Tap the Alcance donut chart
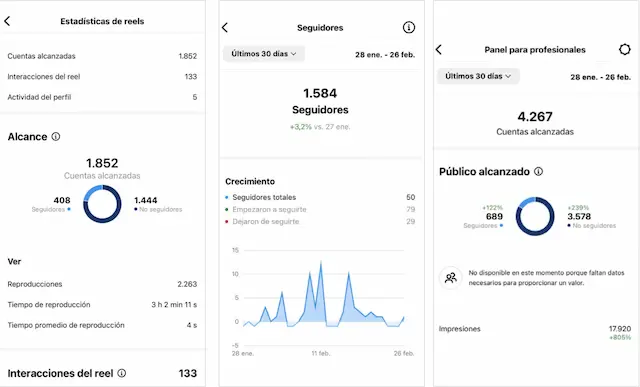The width and height of the screenshot is (640, 387). click(x=102, y=204)
